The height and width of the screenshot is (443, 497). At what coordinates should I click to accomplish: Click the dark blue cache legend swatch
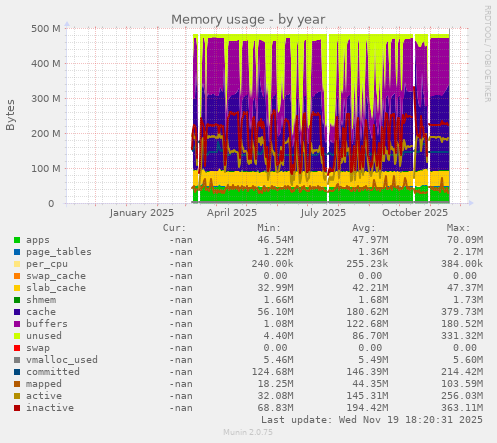pos(17,312)
